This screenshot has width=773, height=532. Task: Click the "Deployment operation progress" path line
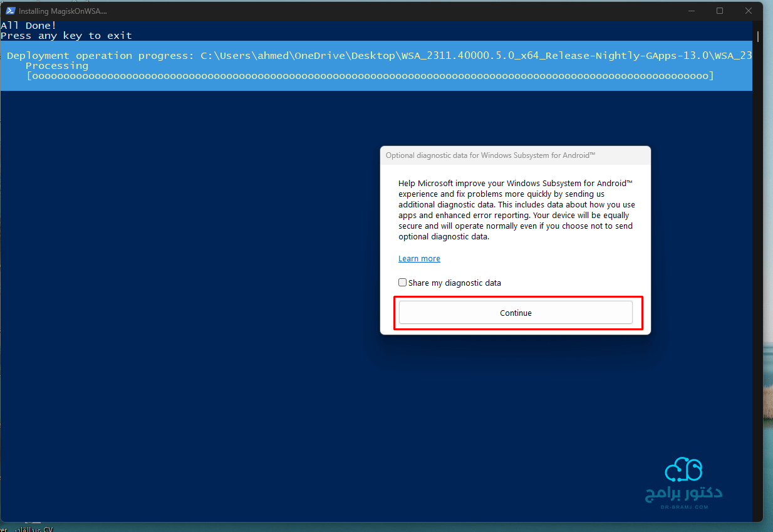tap(380, 56)
